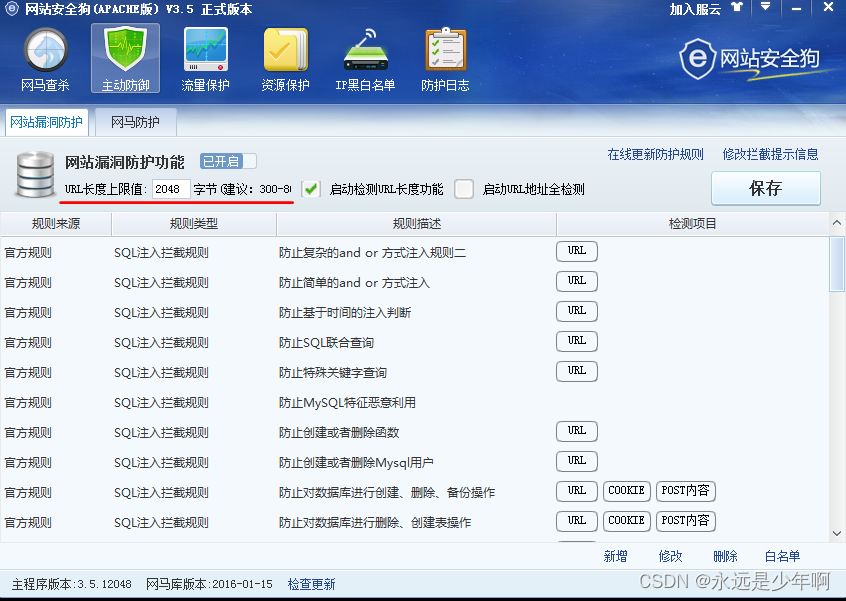The width and height of the screenshot is (846, 601).
Task: Click the 规则来源 column header
Action: pyautogui.click(x=56, y=224)
